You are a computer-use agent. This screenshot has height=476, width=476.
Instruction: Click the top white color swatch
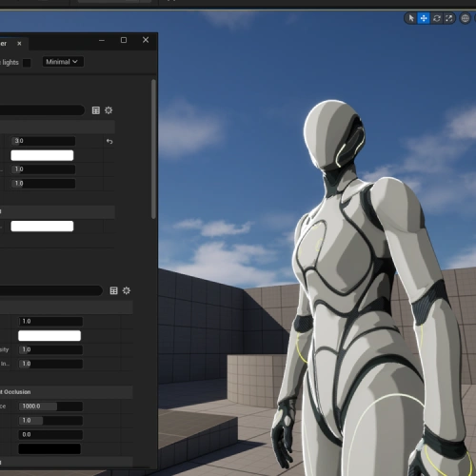tap(42, 155)
